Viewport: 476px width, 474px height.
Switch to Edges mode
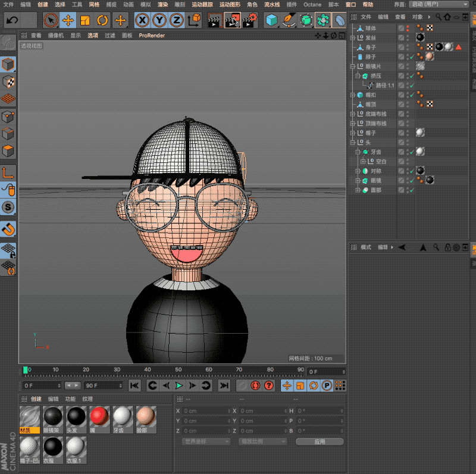tap(8, 134)
